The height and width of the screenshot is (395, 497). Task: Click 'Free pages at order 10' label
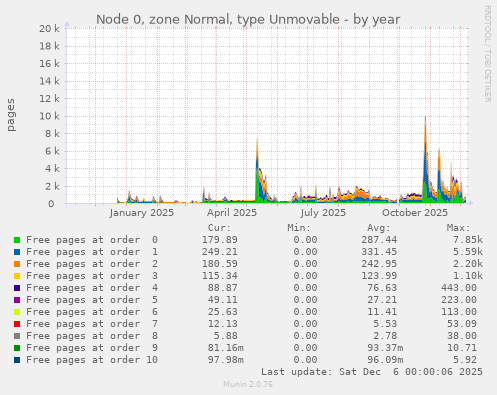[x=92, y=360]
